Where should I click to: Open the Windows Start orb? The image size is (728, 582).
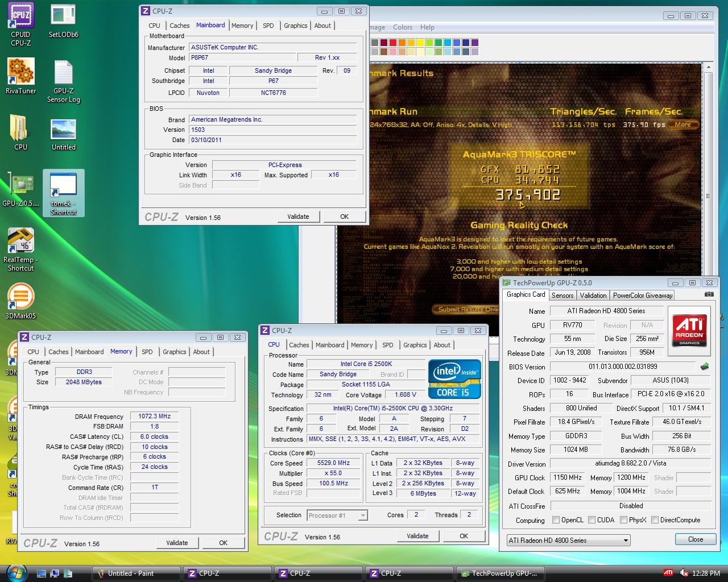pos(15,572)
